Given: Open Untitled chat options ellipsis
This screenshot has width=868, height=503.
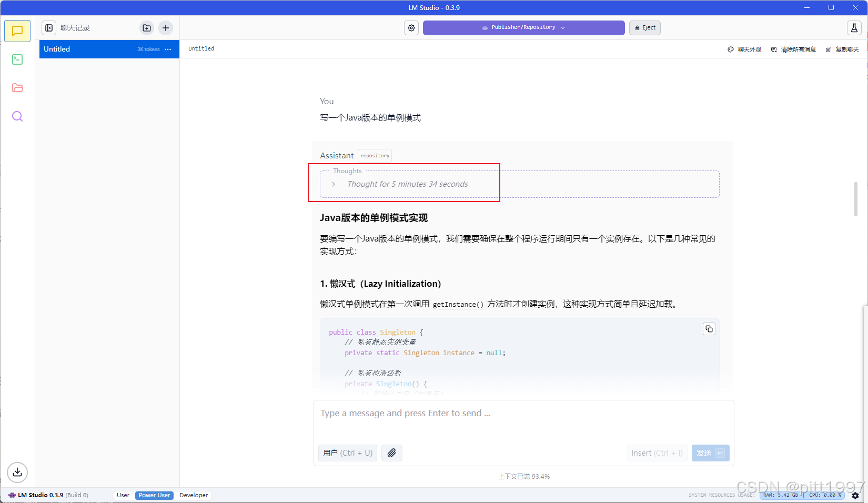Looking at the screenshot, I should click(168, 49).
